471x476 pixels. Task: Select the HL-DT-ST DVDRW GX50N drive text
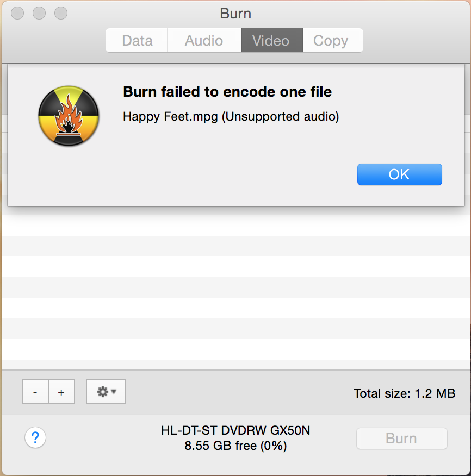point(236,430)
